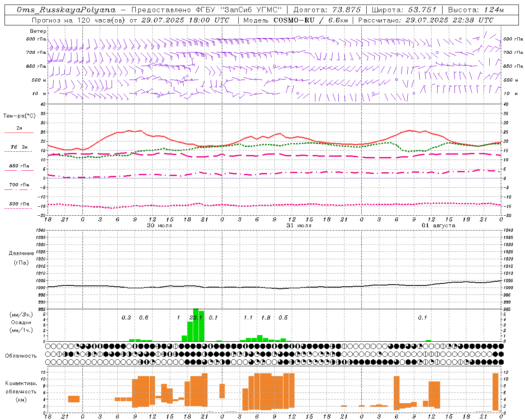Click the solid red '2м' legend line

click(x=19, y=132)
